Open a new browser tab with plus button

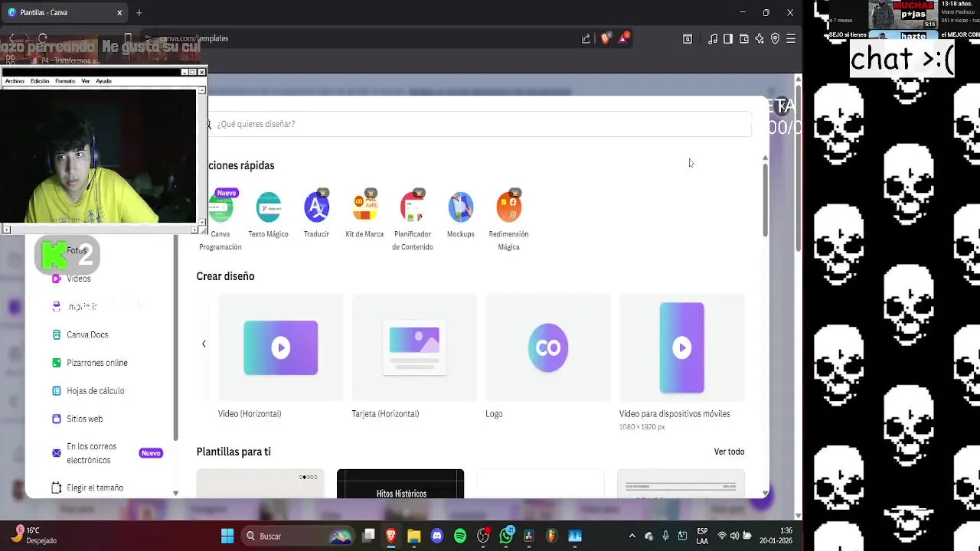click(139, 13)
